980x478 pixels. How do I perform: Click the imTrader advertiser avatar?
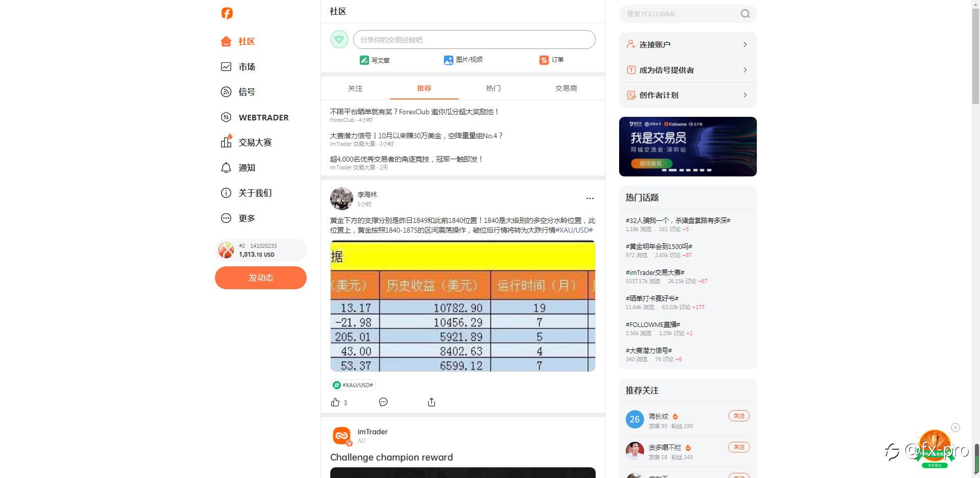pos(341,436)
